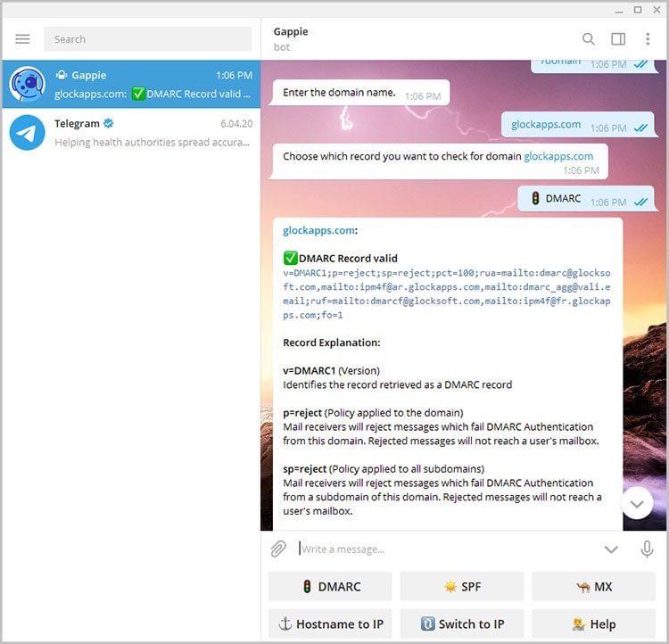This screenshot has width=669, height=644.
Task: Click the 'sp=reject' subdomain policy line
Action: coord(384,468)
